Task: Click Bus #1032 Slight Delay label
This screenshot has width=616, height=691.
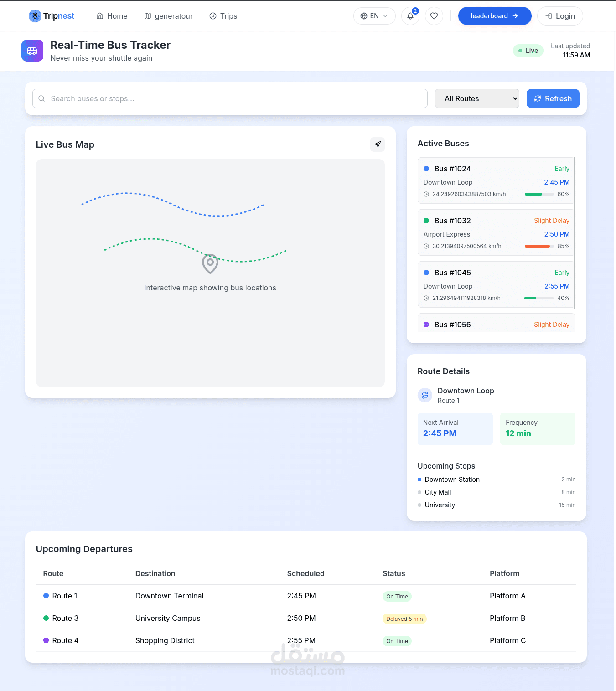Action: pos(552,221)
